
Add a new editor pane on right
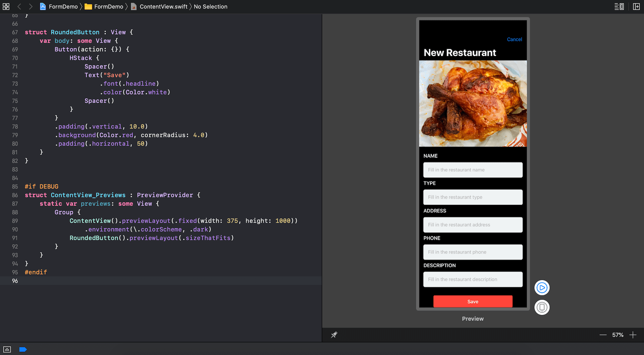(636, 6)
